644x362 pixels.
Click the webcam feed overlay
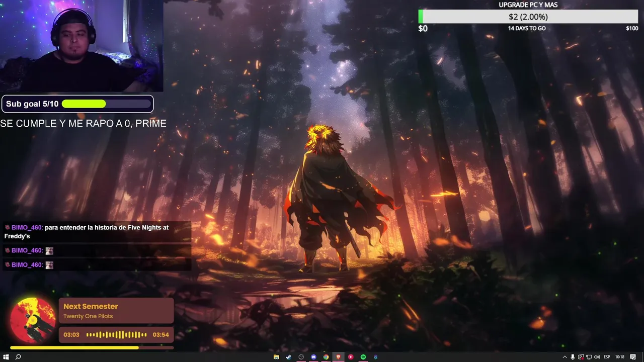pos(82,46)
